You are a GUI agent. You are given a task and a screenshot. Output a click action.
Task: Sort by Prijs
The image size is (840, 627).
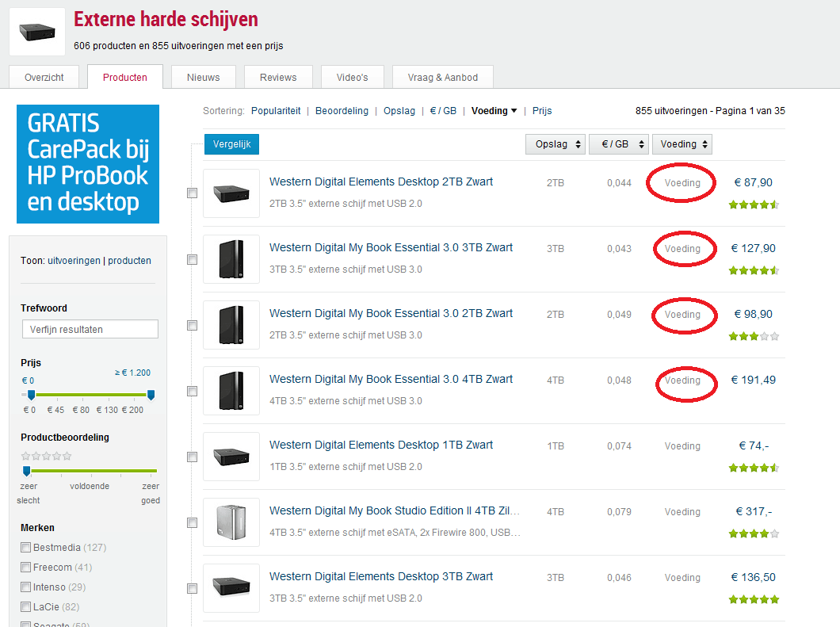[541, 111]
